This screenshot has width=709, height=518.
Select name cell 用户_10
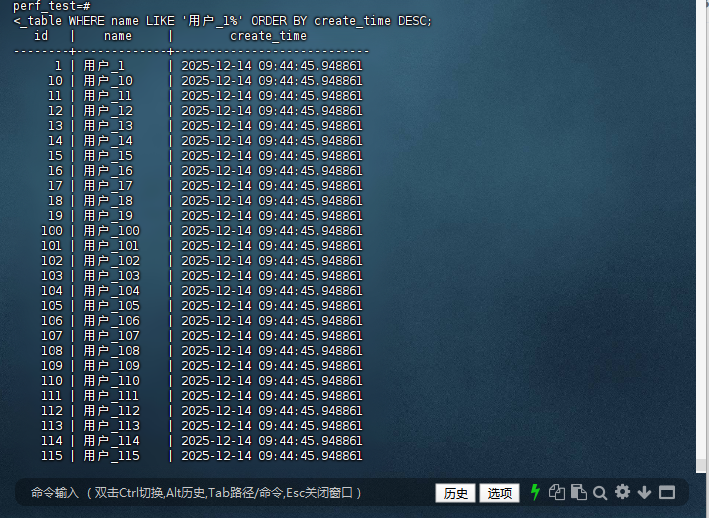click(108, 80)
